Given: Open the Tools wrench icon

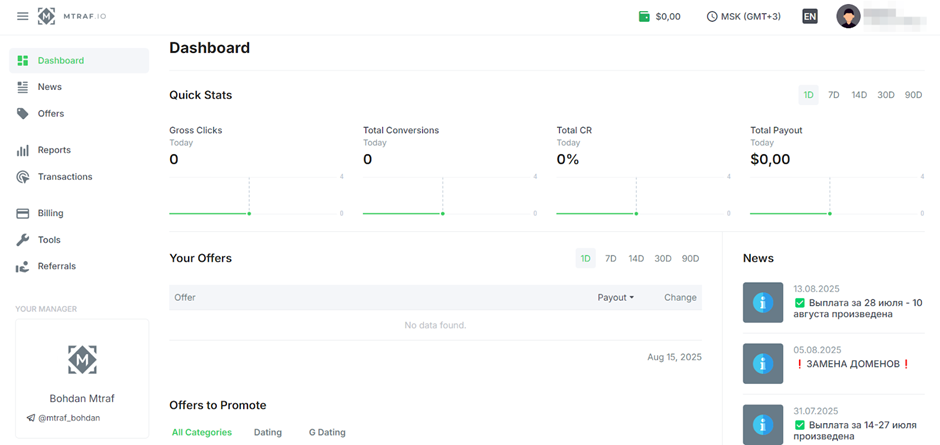Looking at the screenshot, I should [23, 240].
